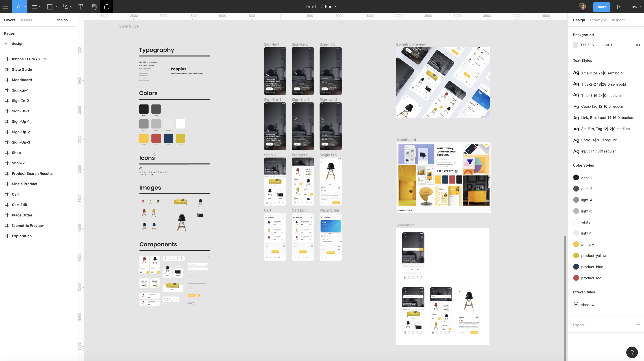
Task: Select the Pen tool
Action: [66, 7]
